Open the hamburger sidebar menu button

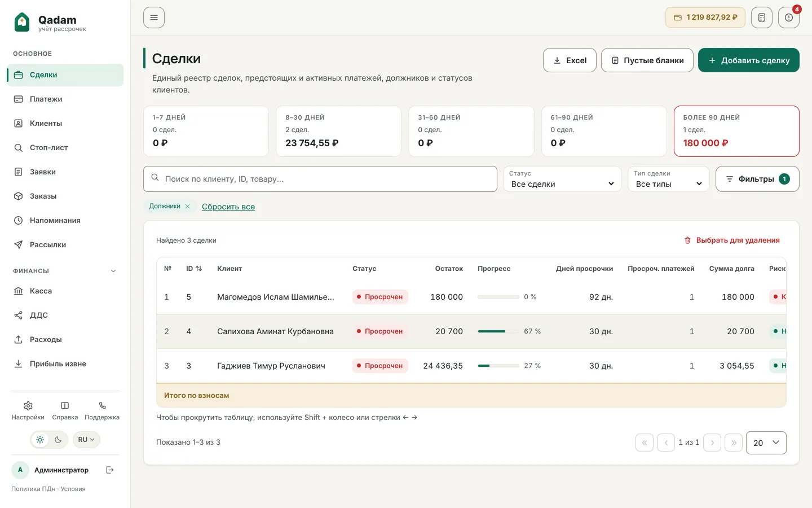click(154, 17)
